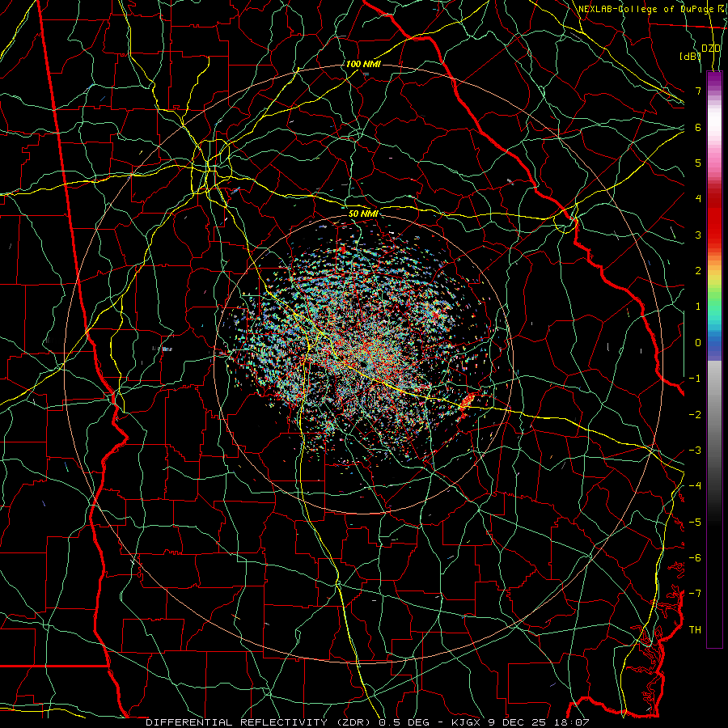The width and height of the screenshot is (728, 728).
Task: Click the -2 value on the color scale
Action: pyautogui.click(x=695, y=415)
